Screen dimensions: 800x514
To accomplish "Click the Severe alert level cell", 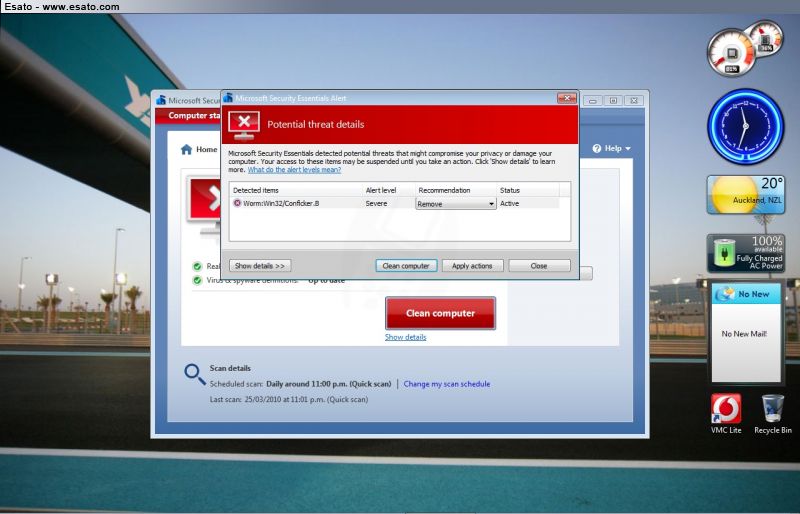I will (x=377, y=203).
